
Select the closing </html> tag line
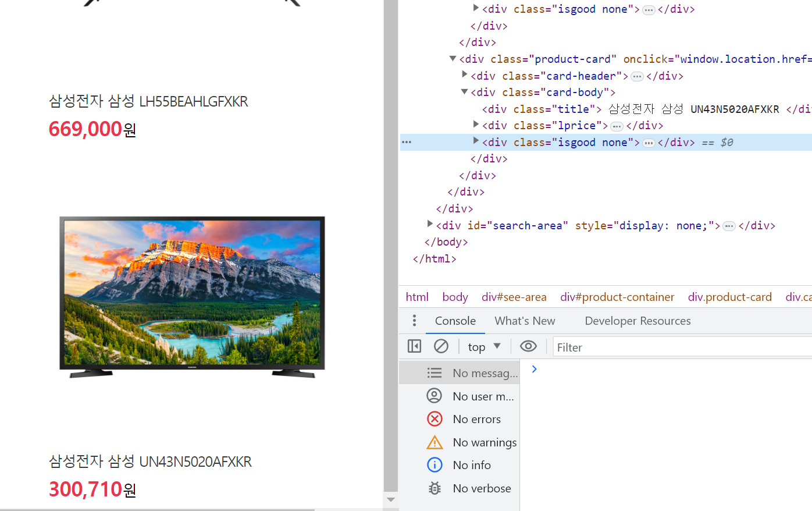pos(435,259)
